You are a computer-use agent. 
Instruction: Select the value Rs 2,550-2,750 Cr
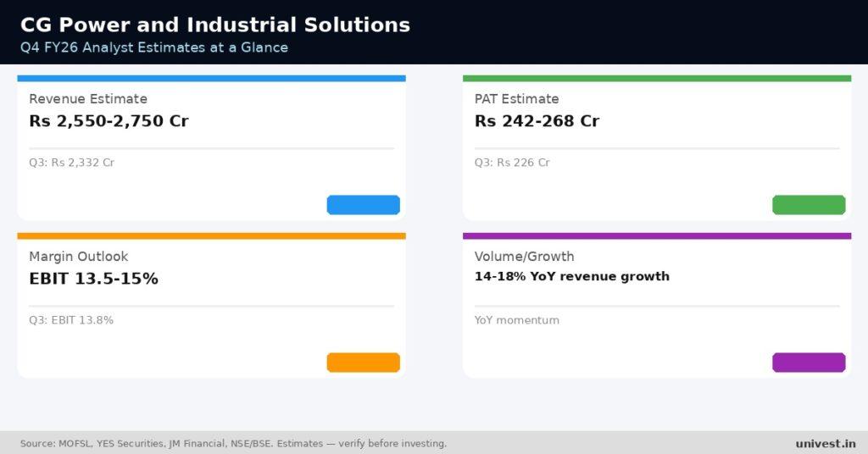tap(109, 121)
